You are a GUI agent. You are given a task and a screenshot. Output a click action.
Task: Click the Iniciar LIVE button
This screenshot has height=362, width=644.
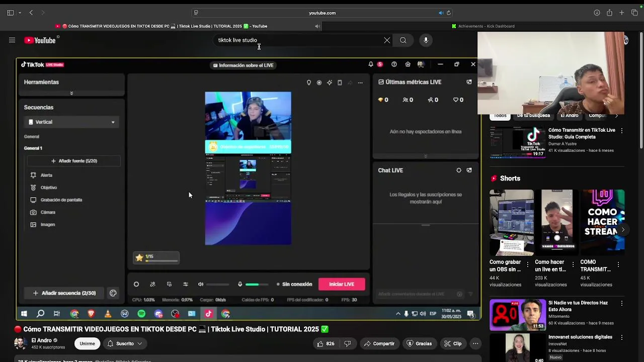342,284
